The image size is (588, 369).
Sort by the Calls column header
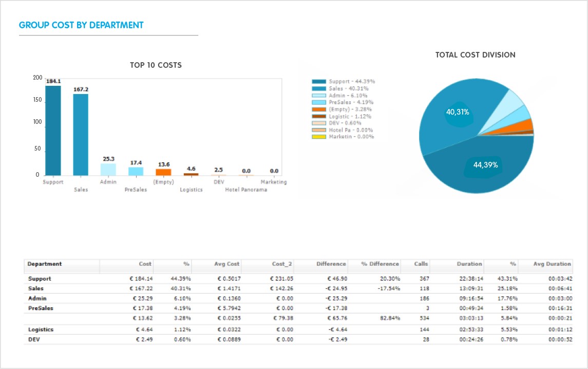click(x=419, y=264)
